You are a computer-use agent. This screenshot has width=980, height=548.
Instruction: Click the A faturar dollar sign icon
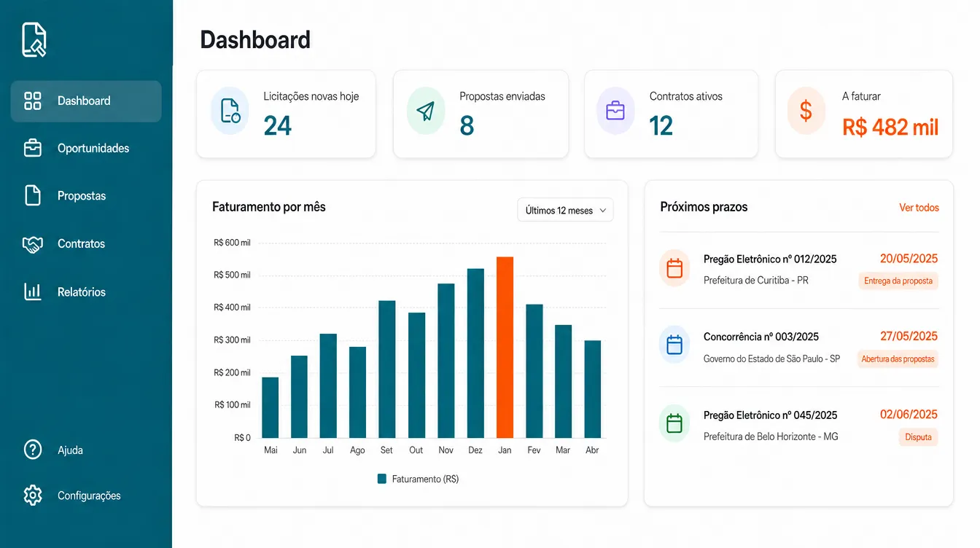coord(806,111)
